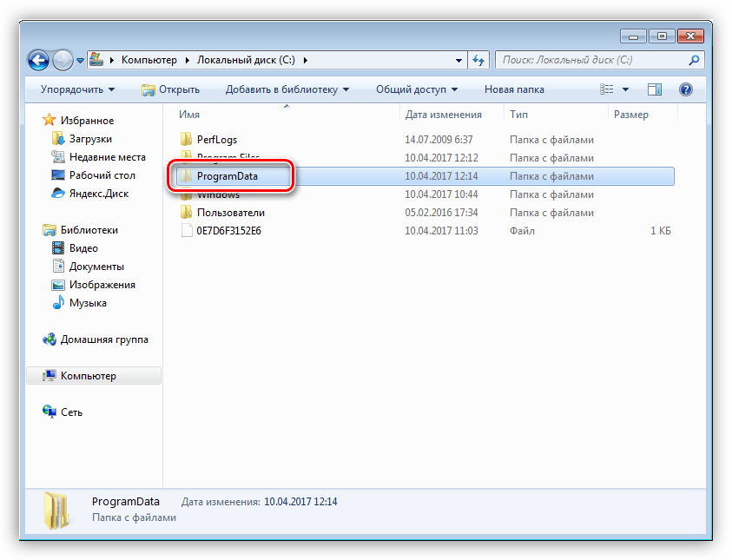Screen dimensions: 732x560
Task: Click the Изображения library icon
Action: click(x=58, y=284)
